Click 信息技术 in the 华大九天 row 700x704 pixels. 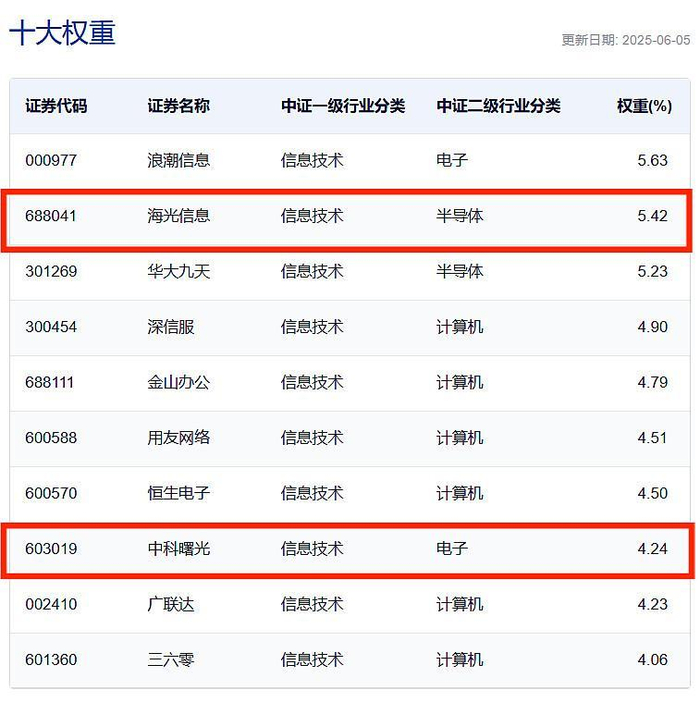pos(312,271)
